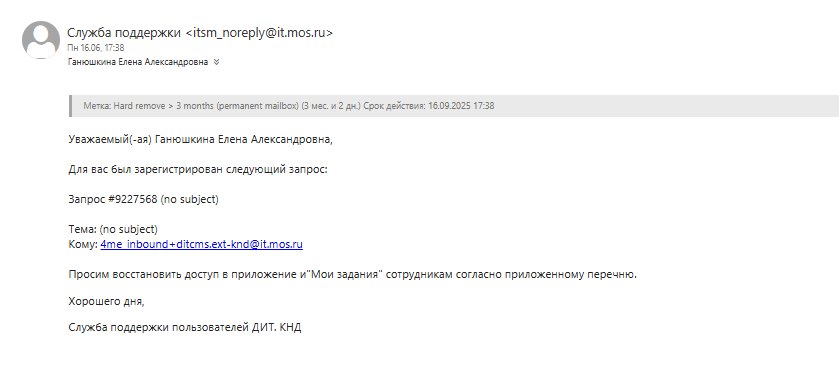
Task: Click the message date Пн 16.06, 17:38
Action: click(96, 48)
